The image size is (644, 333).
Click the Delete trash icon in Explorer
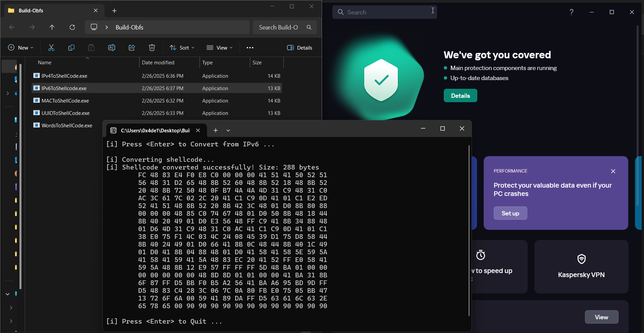(152, 48)
